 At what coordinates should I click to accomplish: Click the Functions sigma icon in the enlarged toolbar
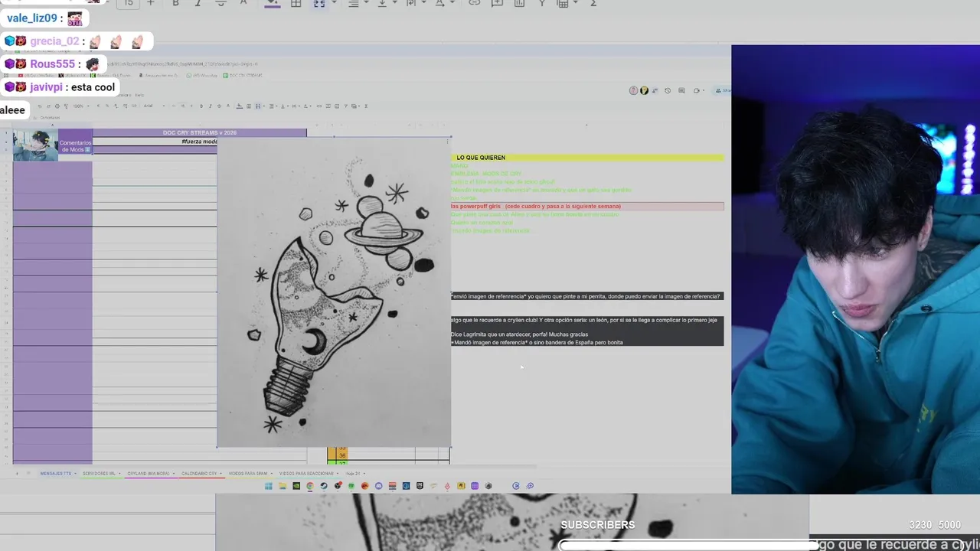[593, 3]
